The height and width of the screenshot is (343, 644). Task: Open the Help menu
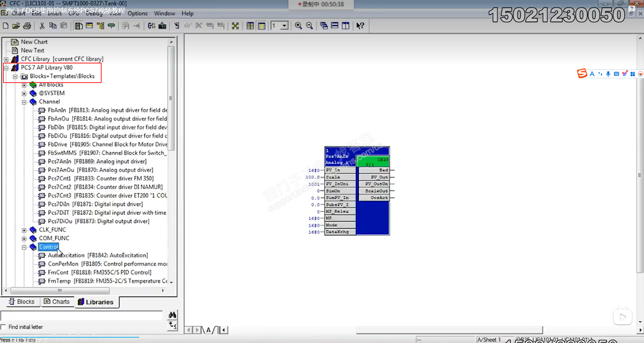188,13
